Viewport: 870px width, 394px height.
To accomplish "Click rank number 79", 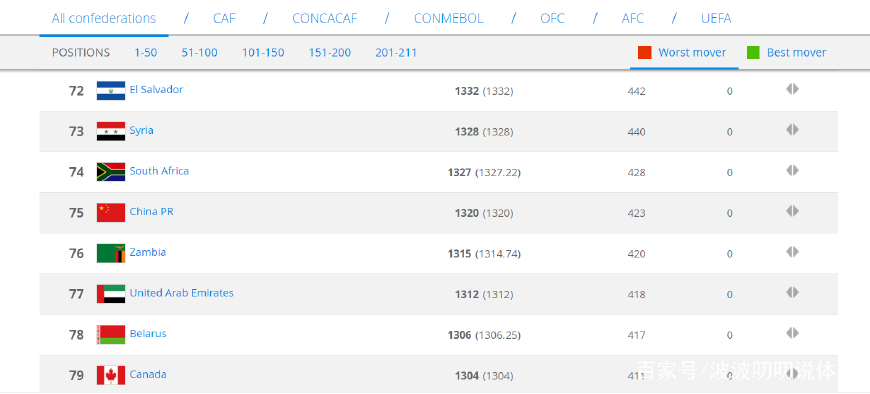I will click(76, 376).
